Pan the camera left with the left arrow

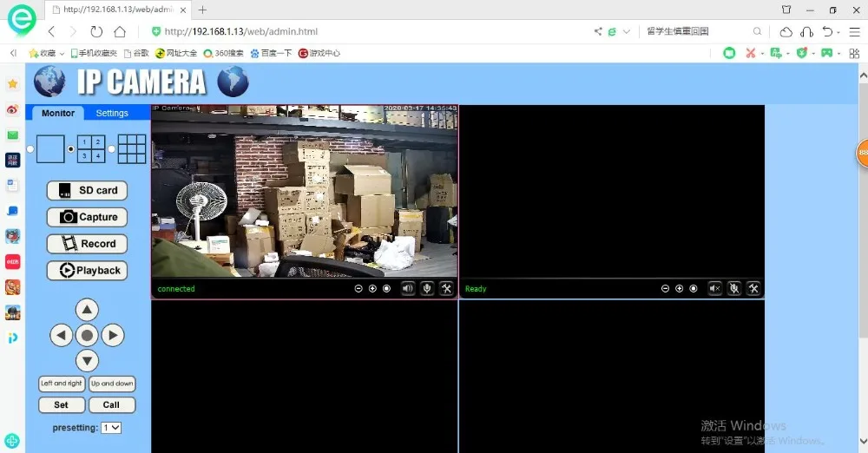(x=61, y=335)
